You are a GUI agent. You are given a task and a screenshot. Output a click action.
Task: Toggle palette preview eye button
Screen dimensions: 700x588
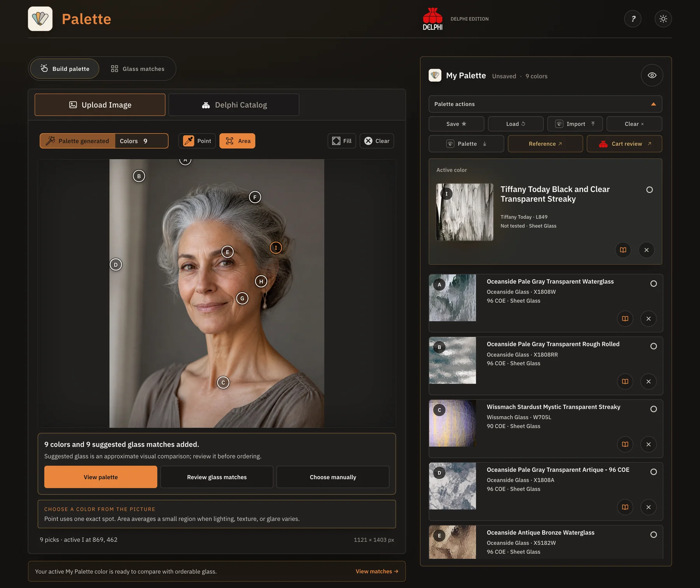(652, 75)
